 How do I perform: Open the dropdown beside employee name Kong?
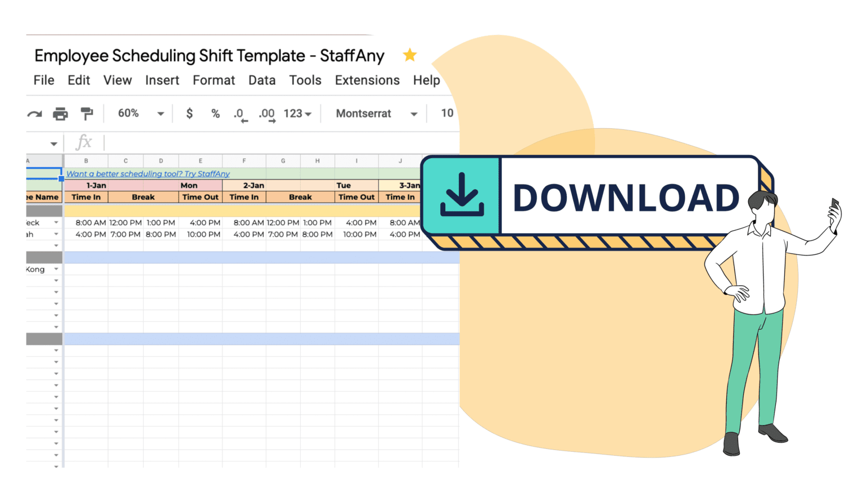(x=55, y=269)
